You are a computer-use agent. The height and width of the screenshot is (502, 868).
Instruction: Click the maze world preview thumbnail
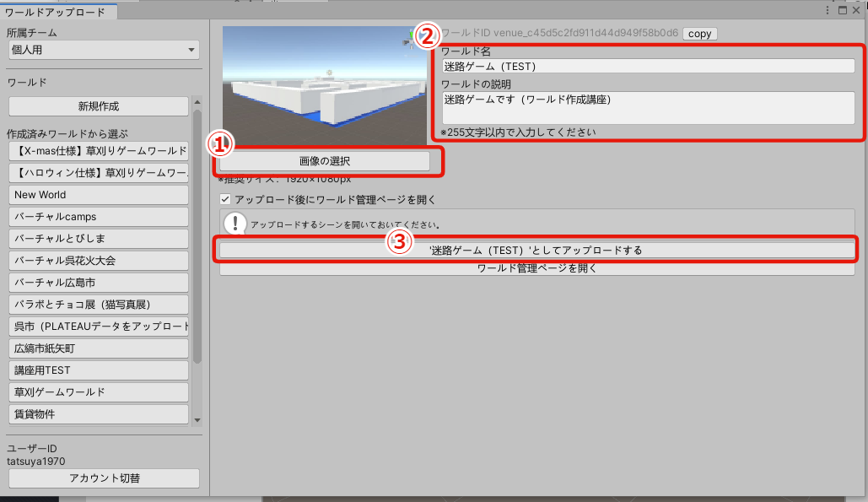pyautogui.click(x=325, y=84)
